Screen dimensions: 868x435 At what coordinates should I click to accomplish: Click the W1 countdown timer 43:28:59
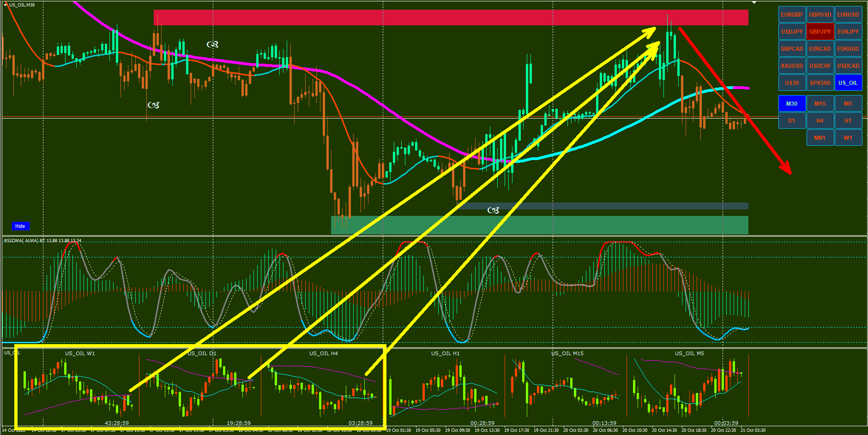[x=117, y=423]
